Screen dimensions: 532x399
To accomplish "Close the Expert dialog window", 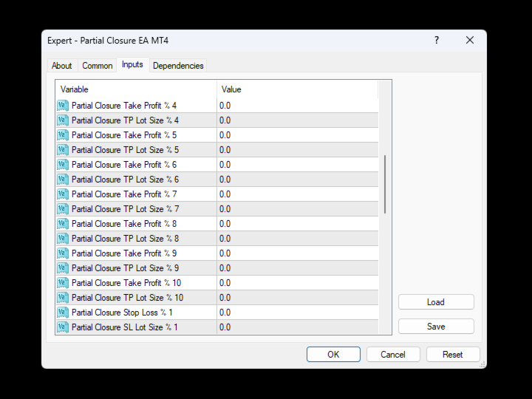I will 470,41.
